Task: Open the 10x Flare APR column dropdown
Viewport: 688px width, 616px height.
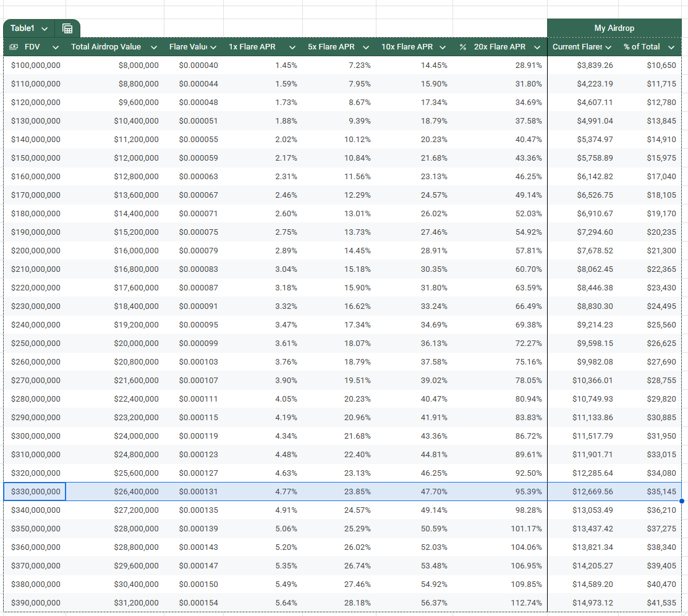Action: click(442, 47)
